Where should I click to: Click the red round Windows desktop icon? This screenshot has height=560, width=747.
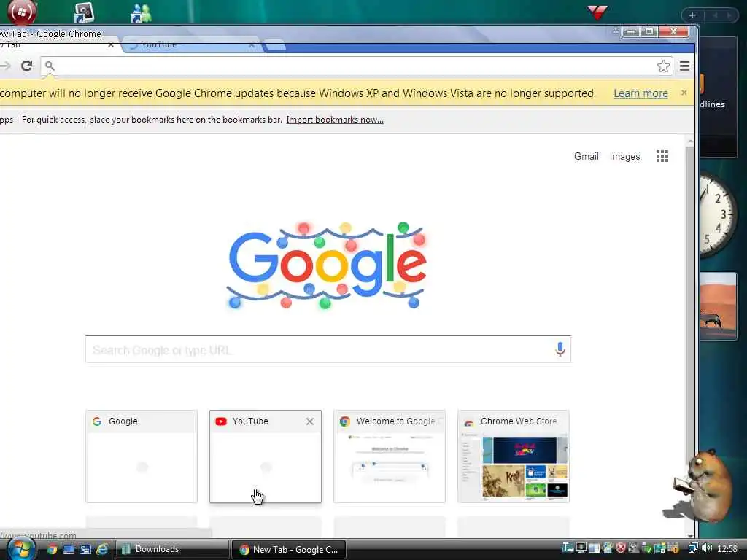22,12
